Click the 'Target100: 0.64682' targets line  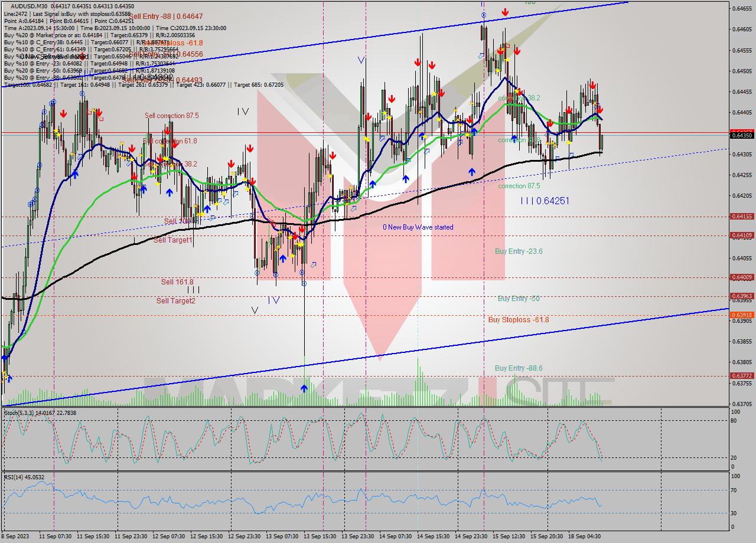[x=144, y=85]
